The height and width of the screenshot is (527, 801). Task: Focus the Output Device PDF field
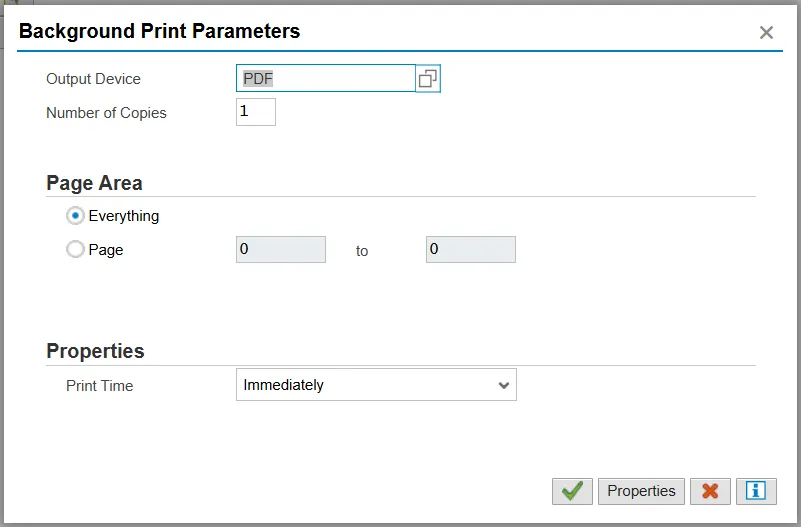(325, 79)
